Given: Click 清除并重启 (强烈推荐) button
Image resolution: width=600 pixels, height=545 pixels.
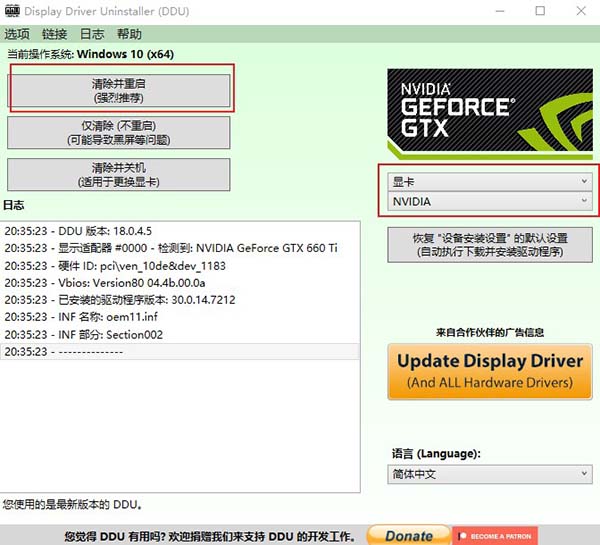Looking at the screenshot, I should (x=119, y=91).
